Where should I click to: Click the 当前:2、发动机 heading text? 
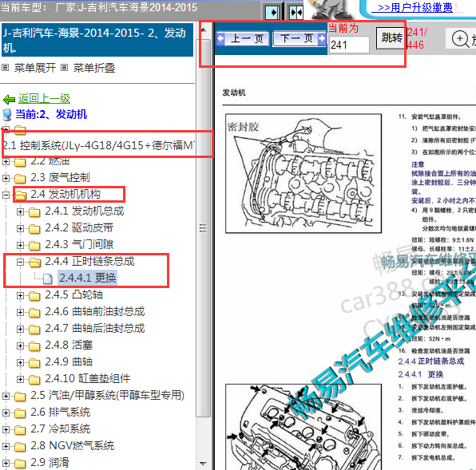tap(51, 114)
